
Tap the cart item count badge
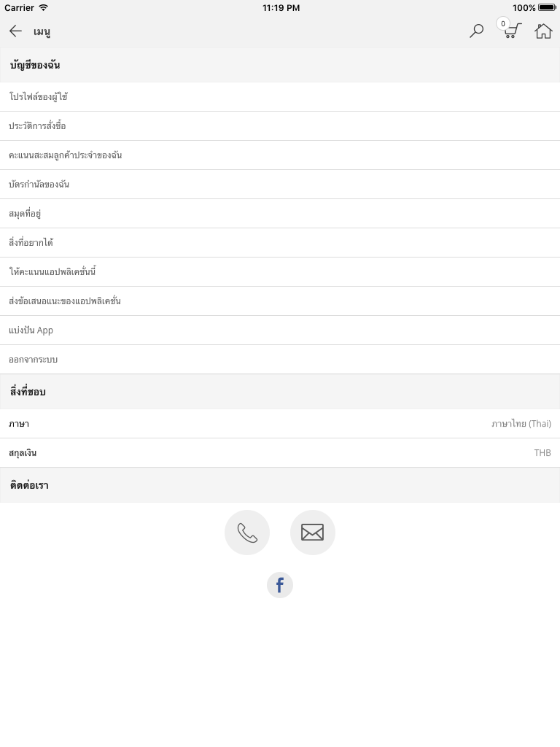[503, 24]
